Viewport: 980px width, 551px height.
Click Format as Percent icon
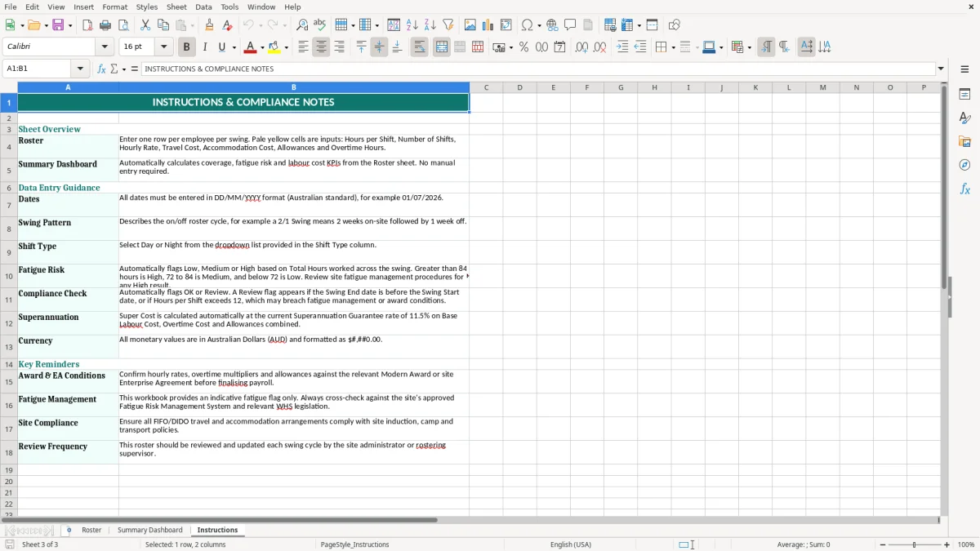coord(523,47)
